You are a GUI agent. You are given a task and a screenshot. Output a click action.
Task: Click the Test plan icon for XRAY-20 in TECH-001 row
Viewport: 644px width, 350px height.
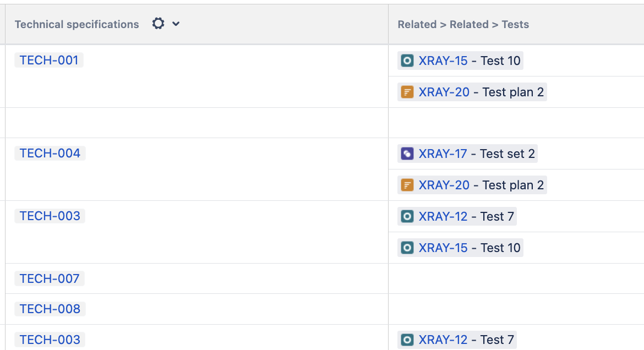point(407,92)
